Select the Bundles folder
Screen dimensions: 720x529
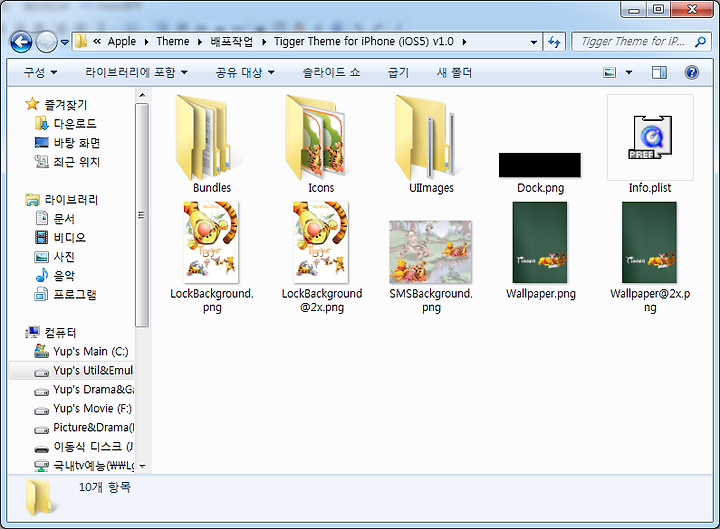pyautogui.click(x=212, y=144)
